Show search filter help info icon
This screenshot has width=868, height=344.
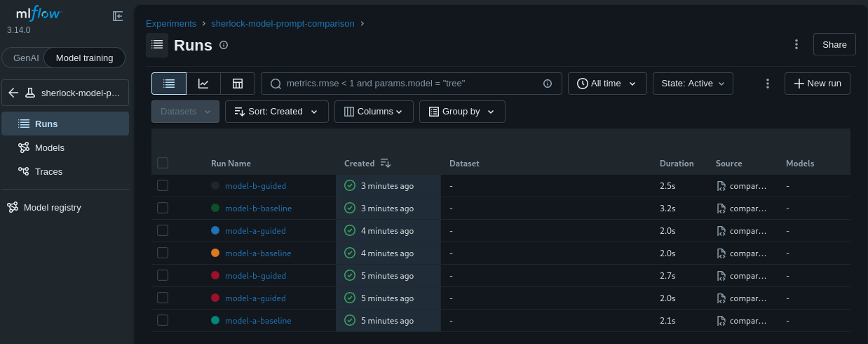point(548,84)
